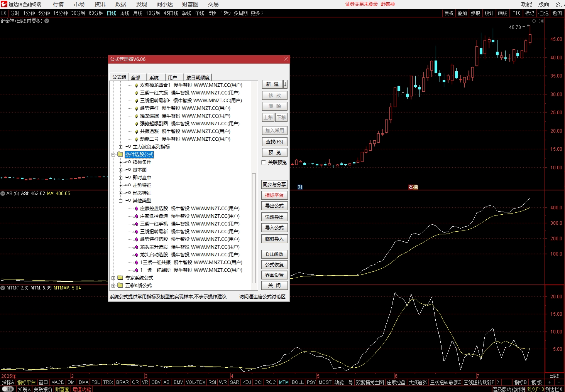Click 侧边栏 at the bottom right
The image size is (565, 392).
[554, 389]
